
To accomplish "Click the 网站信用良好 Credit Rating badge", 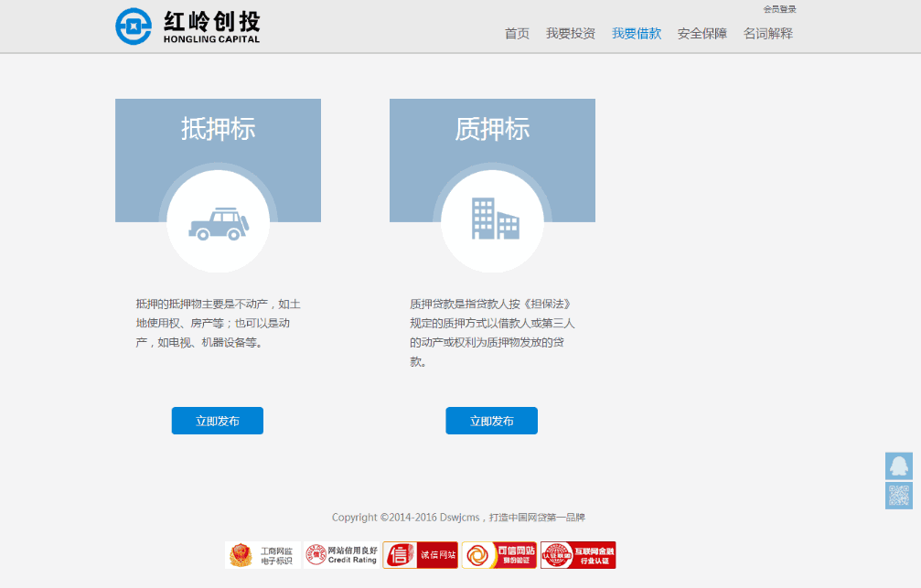I will [341, 555].
